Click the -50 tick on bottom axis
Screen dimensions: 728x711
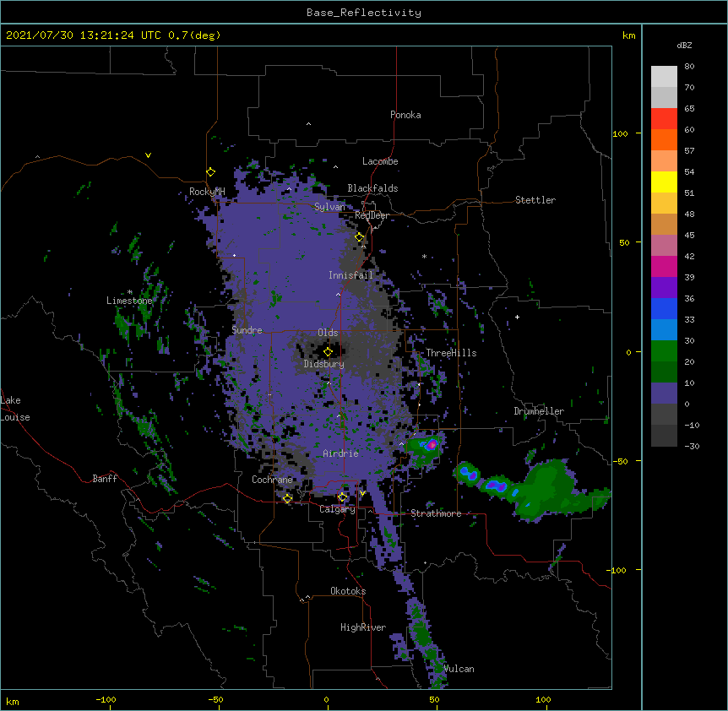click(215, 700)
